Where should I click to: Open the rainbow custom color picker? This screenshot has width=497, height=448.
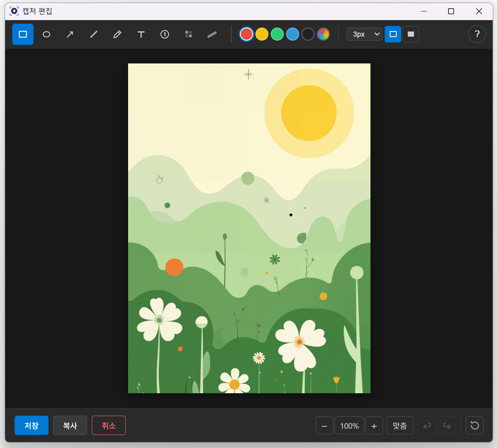tap(323, 34)
